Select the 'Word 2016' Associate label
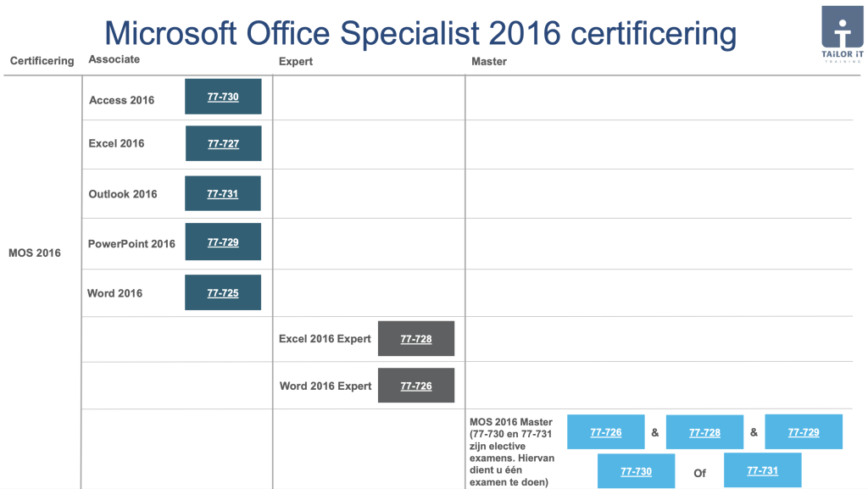The height and width of the screenshot is (489, 868). click(x=114, y=293)
